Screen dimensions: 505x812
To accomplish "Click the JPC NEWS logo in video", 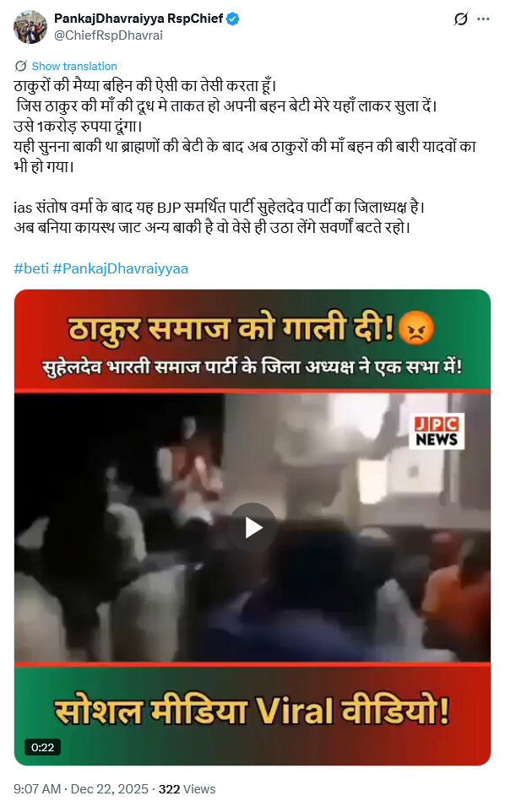I will 437,430.
